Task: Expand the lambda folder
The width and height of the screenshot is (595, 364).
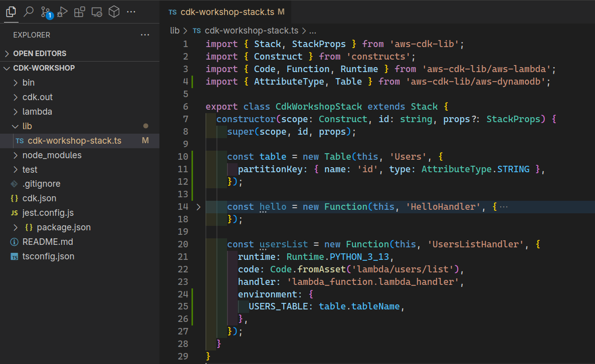Action: 16,112
